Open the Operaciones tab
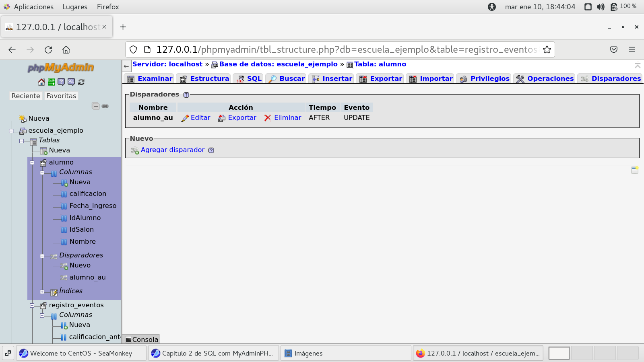The image size is (644, 362). click(x=545, y=78)
